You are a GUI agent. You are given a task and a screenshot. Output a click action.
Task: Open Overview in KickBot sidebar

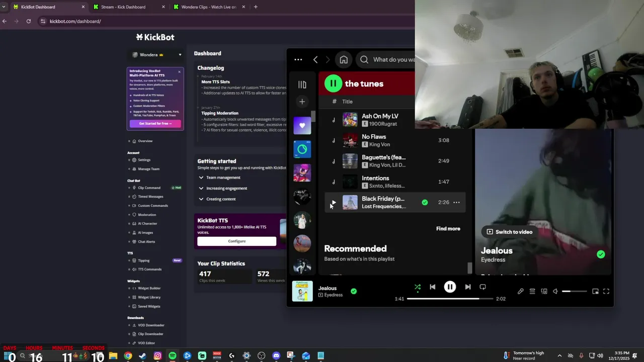(145, 141)
